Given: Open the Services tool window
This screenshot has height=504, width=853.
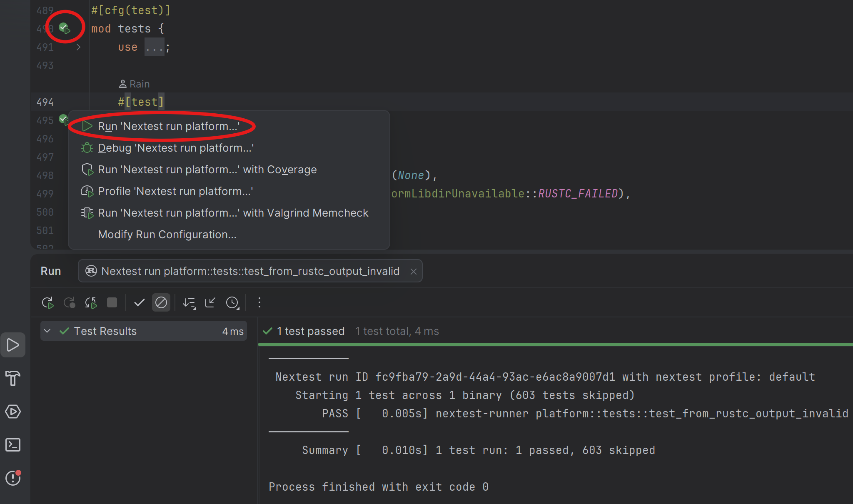Looking at the screenshot, I should tap(13, 412).
